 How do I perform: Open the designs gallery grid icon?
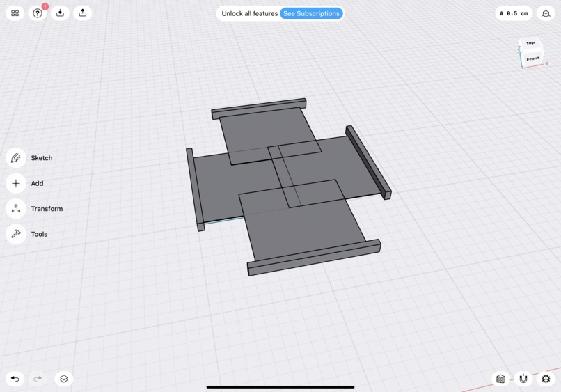(x=15, y=13)
